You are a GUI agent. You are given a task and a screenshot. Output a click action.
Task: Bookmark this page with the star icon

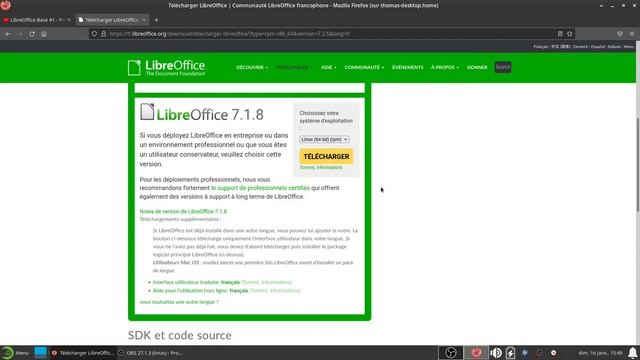(x=570, y=34)
